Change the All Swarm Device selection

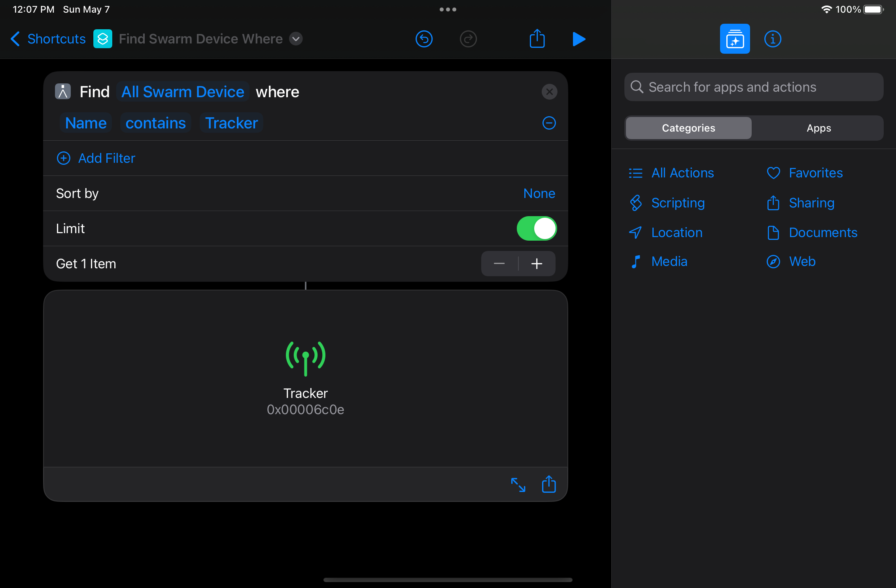pyautogui.click(x=183, y=92)
